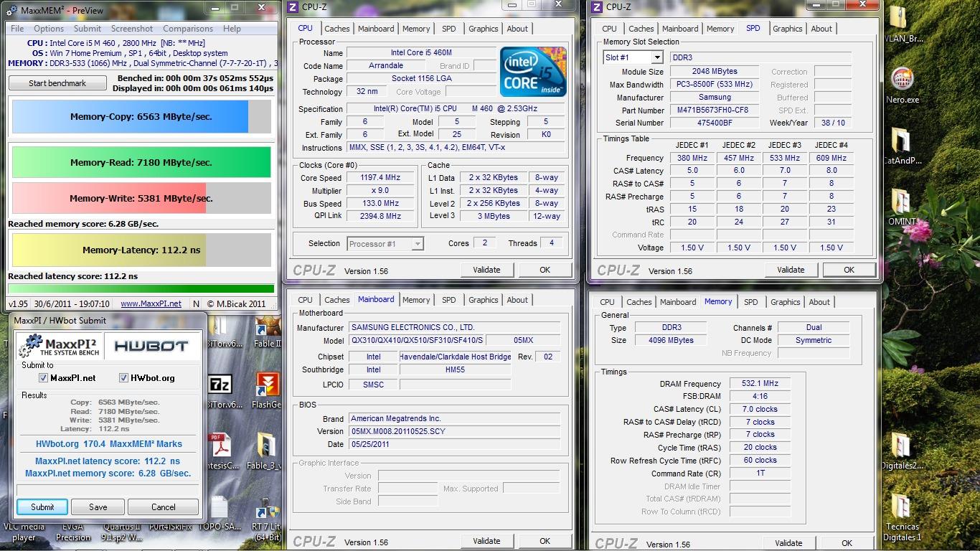Image resolution: width=980 pixels, height=551 pixels.
Task: Click the Manufacturer value Samsung in the SPD window
Action: click(713, 98)
